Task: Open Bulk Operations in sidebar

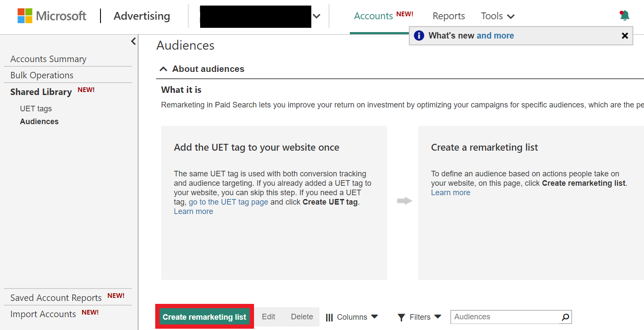Action: click(42, 75)
